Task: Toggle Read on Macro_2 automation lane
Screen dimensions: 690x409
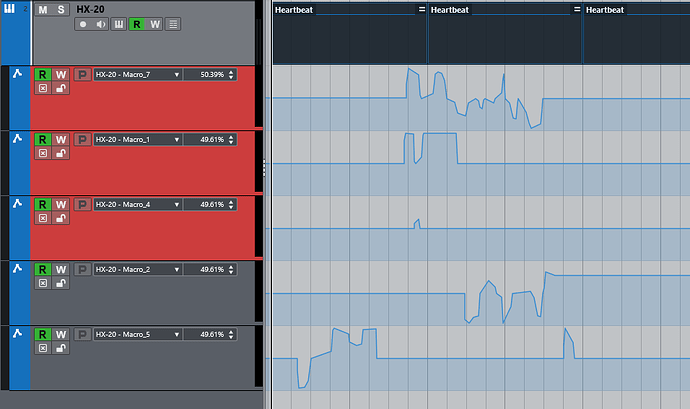Action: pyautogui.click(x=43, y=269)
